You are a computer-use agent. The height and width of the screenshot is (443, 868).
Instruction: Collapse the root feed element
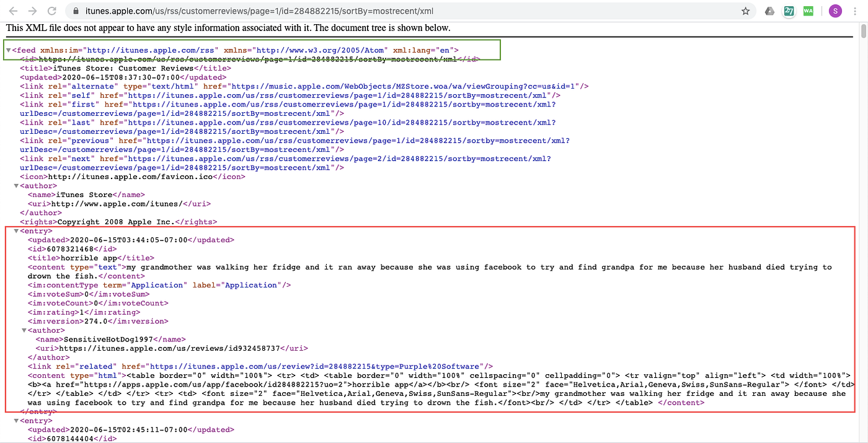click(x=7, y=50)
